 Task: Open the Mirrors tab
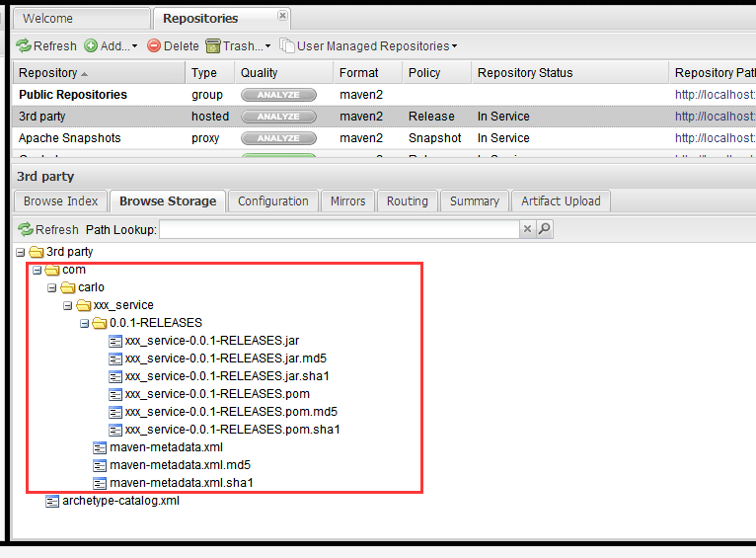coord(347,201)
